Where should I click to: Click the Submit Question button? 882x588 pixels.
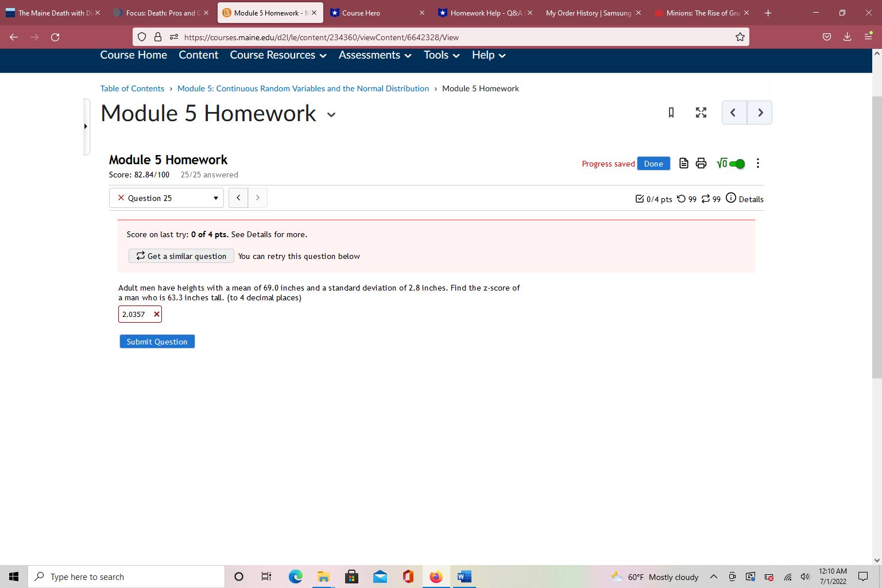(157, 341)
